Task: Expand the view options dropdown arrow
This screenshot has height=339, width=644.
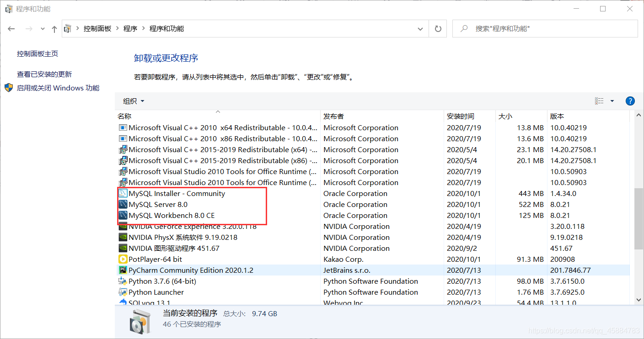Action: pyautogui.click(x=612, y=101)
